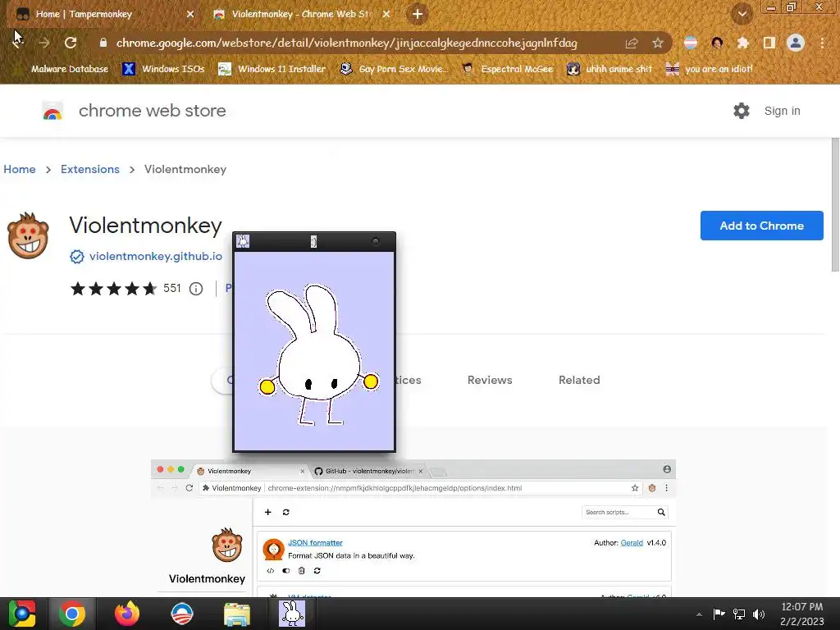Open the tab search dropdown arrow
This screenshot has width=840, height=630.
pyautogui.click(x=742, y=15)
